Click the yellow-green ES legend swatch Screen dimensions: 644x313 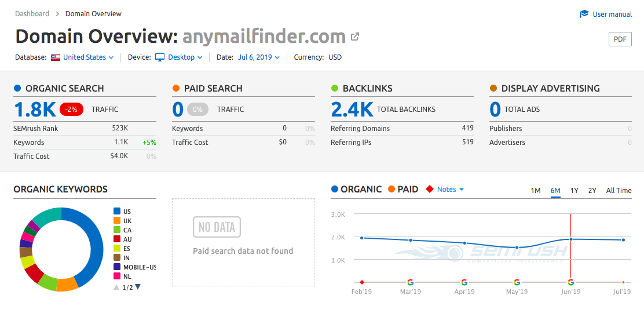(x=117, y=249)
